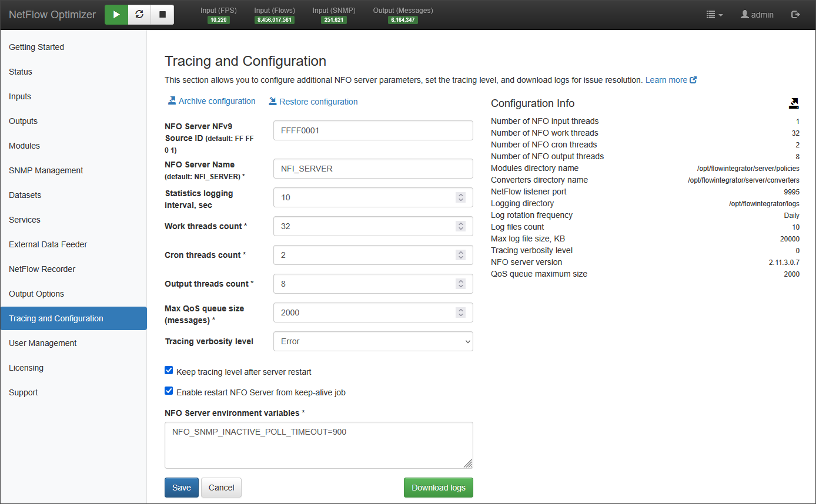Click the logout icon in top bar
816x504 pixels.
tap(795, 15)
